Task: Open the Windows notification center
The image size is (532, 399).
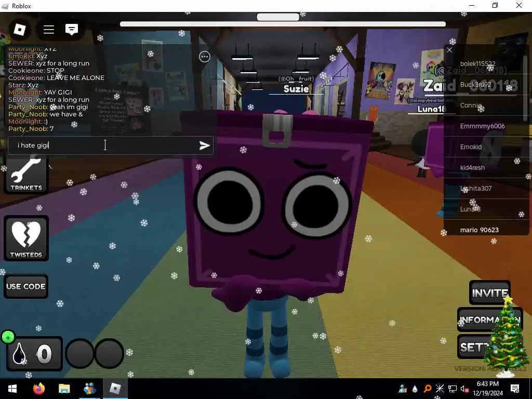Action: coord(515,389)
